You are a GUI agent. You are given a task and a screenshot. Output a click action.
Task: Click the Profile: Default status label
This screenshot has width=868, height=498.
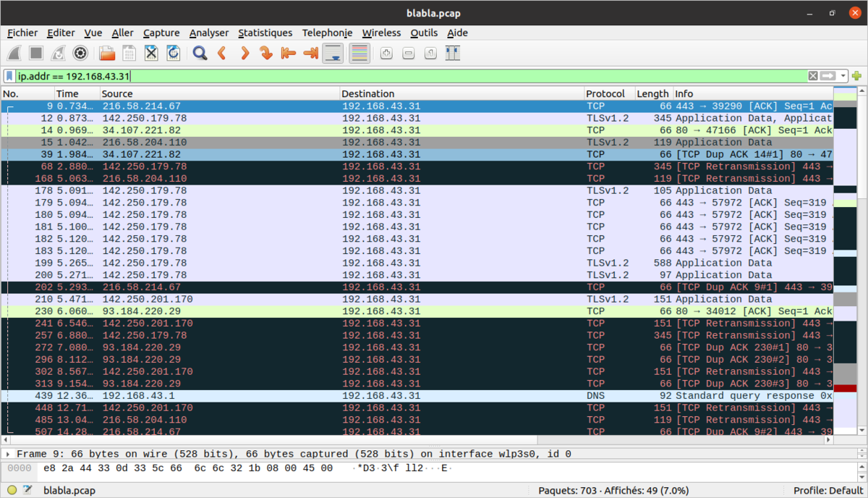tap(828, 490)
